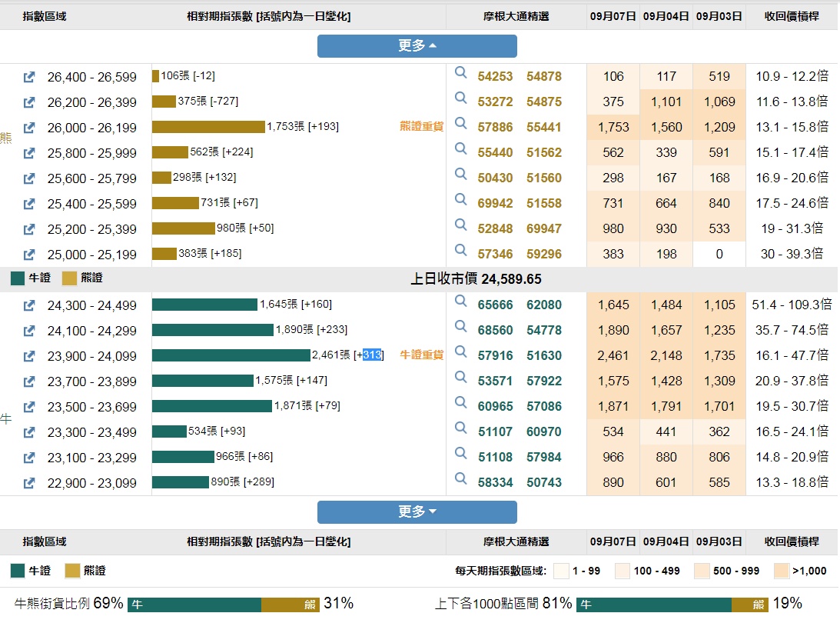Click the 09月07日 column header

coord(613,16)
